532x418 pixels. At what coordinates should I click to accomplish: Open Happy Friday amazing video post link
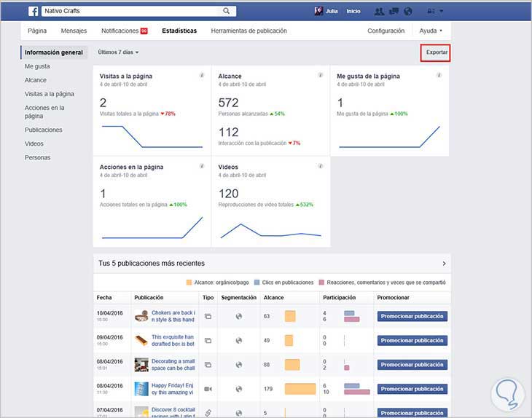tap(173, 389)
